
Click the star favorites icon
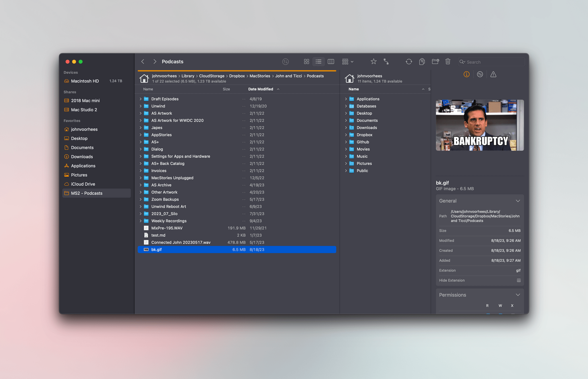point(373,61)
